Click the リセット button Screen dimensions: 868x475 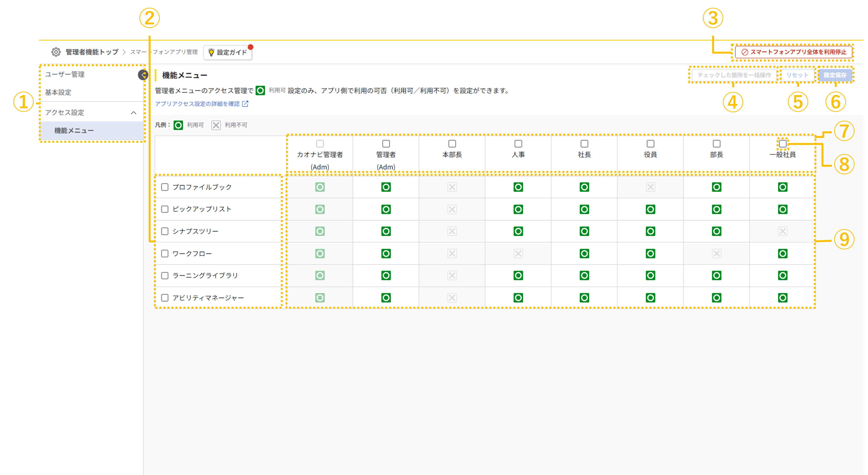point(797,75)
